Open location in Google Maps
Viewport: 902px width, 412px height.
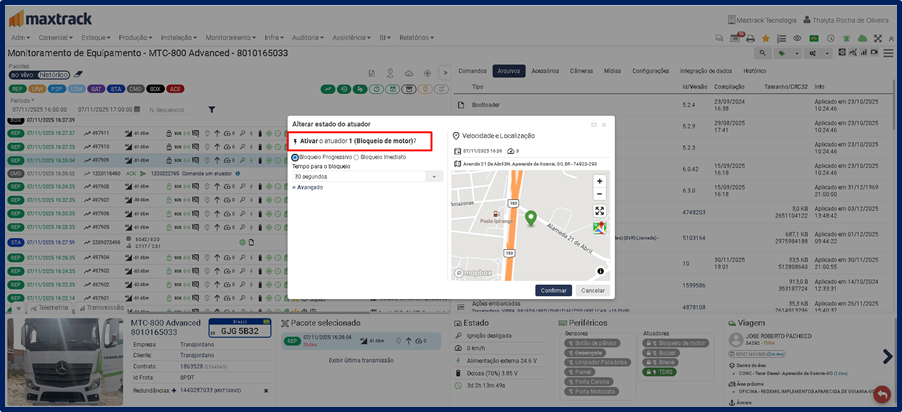tap(599, 229)
